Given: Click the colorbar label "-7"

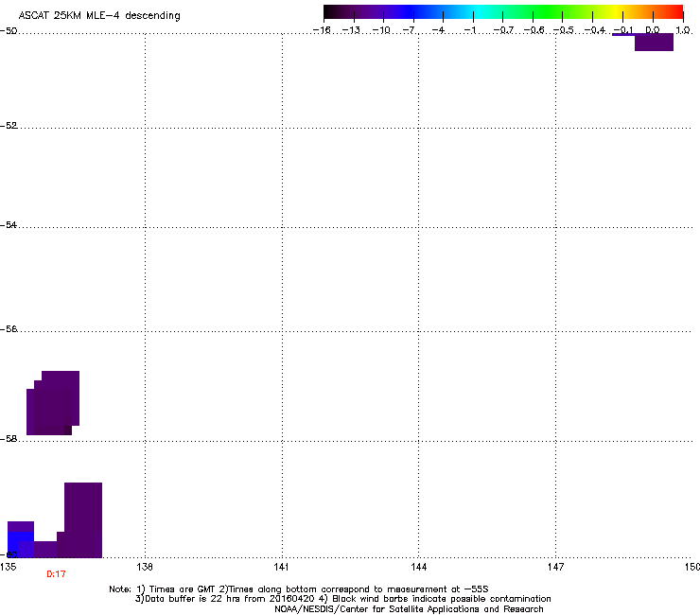Looking at the screenshot, I should click(x=409, y=30).
